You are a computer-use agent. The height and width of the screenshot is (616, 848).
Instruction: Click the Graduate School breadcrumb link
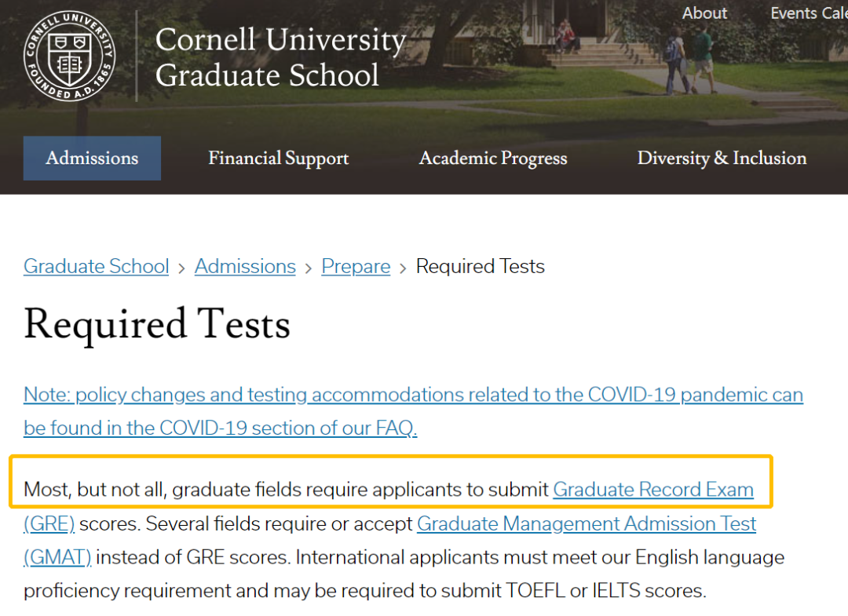[x=96, y=267]
